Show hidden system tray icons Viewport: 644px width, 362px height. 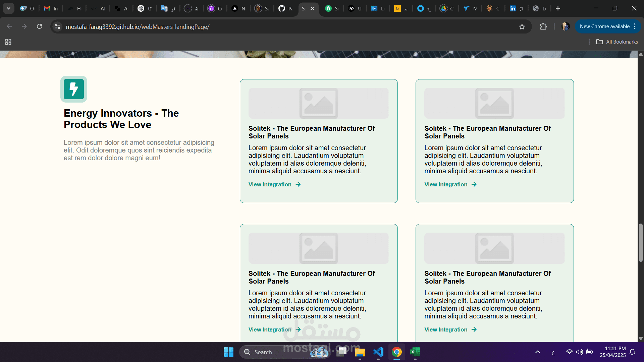(x=537, y=352)
